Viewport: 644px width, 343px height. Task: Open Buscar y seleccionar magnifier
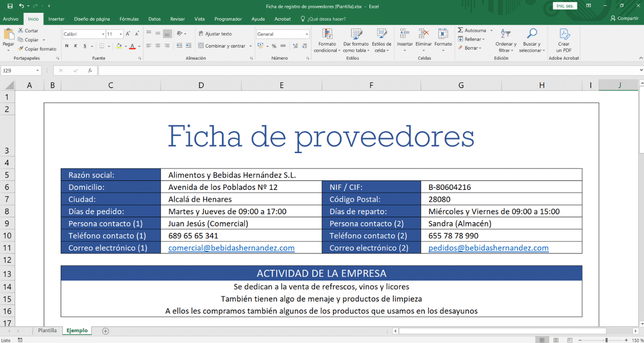[x=532, y=34]
